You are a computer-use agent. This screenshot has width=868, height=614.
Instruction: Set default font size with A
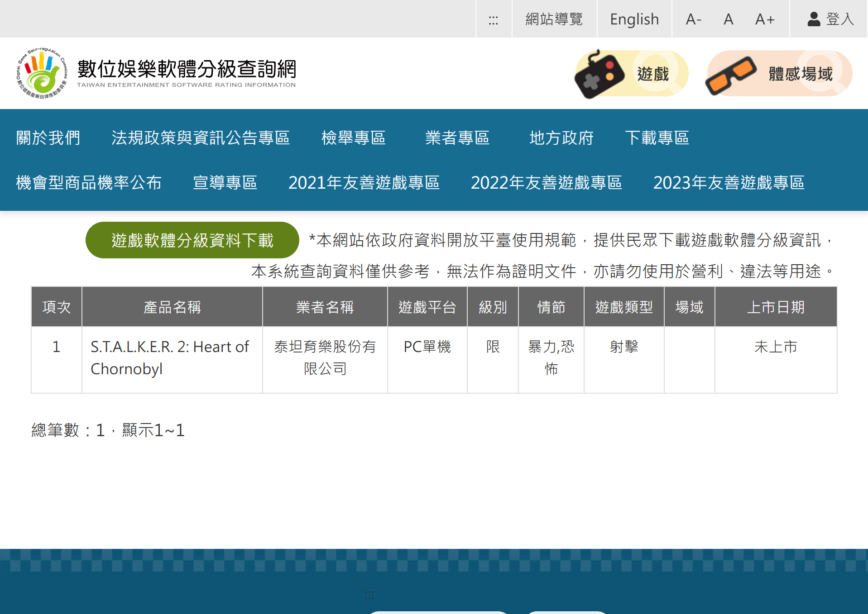tap(728, 19)
